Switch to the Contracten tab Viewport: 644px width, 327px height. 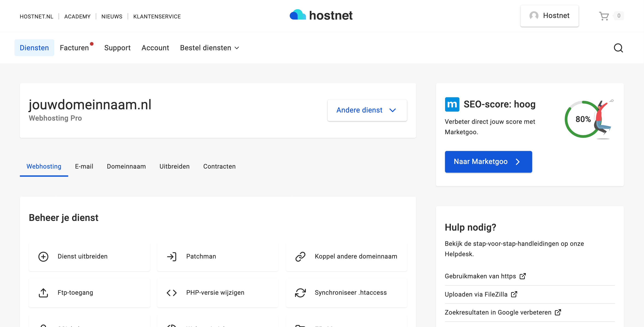tap(219, 166)
